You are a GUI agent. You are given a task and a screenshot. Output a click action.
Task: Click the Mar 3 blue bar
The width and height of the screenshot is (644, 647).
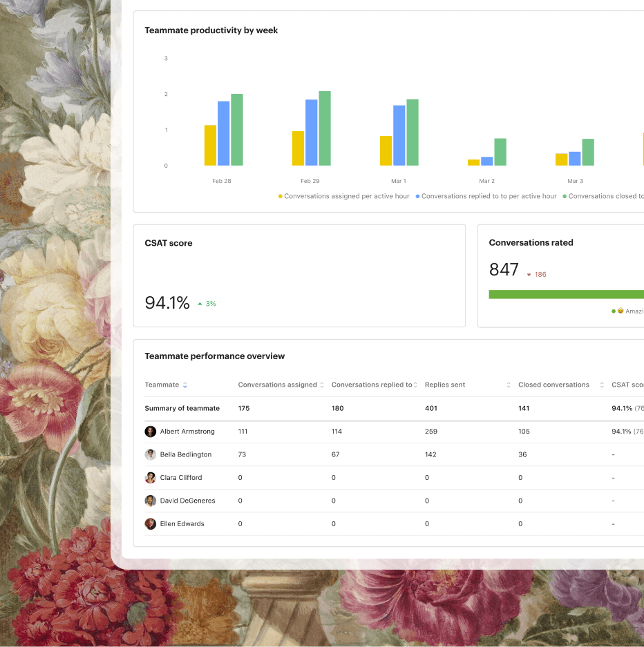click(x=575, y=158)
